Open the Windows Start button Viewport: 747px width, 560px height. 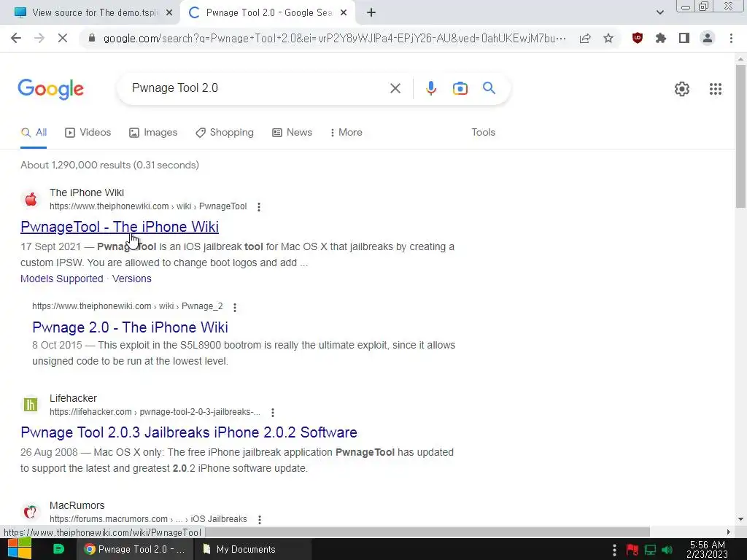click(20, 549)
